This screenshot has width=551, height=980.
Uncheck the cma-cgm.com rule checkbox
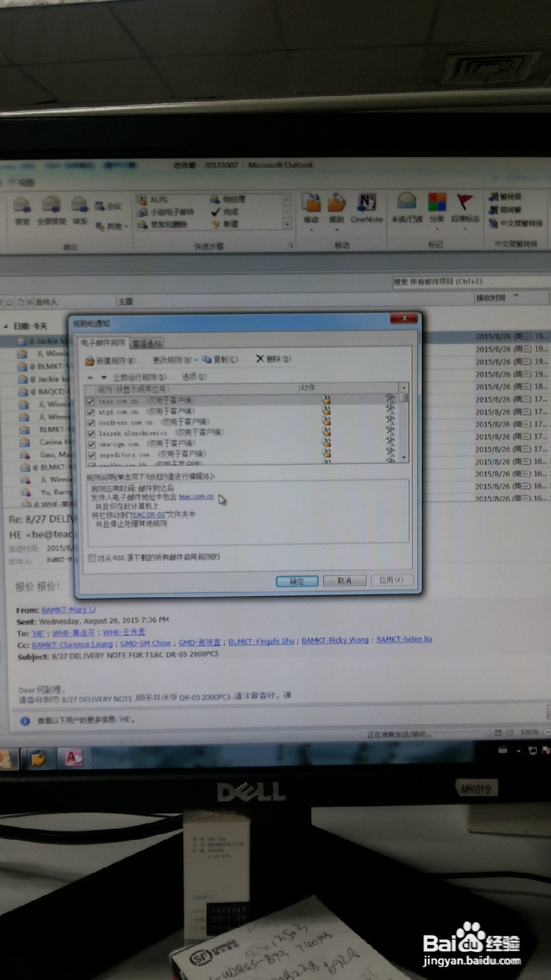click(91, 444)
